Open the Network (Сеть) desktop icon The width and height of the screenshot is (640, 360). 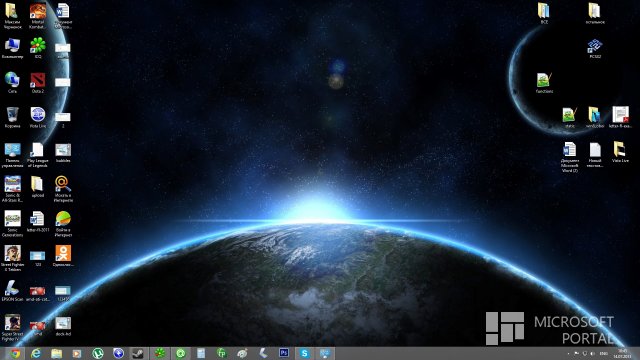[12, 83]
